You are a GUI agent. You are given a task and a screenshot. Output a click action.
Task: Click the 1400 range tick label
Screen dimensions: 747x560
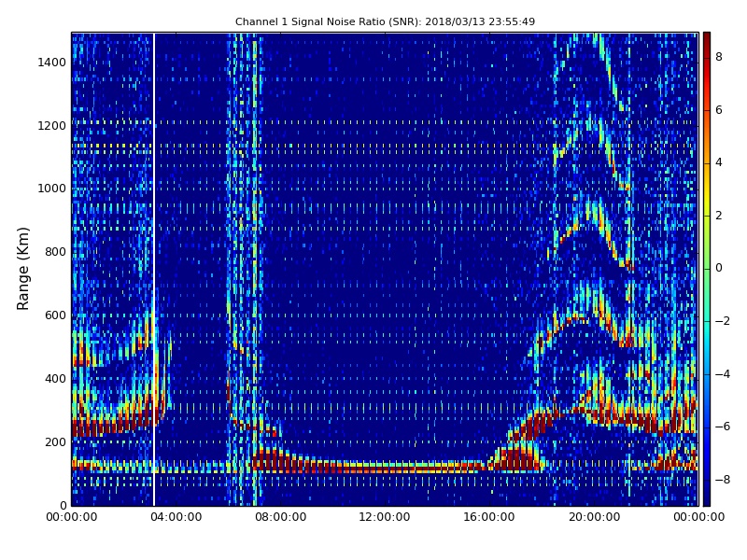[x=52, y=63]
